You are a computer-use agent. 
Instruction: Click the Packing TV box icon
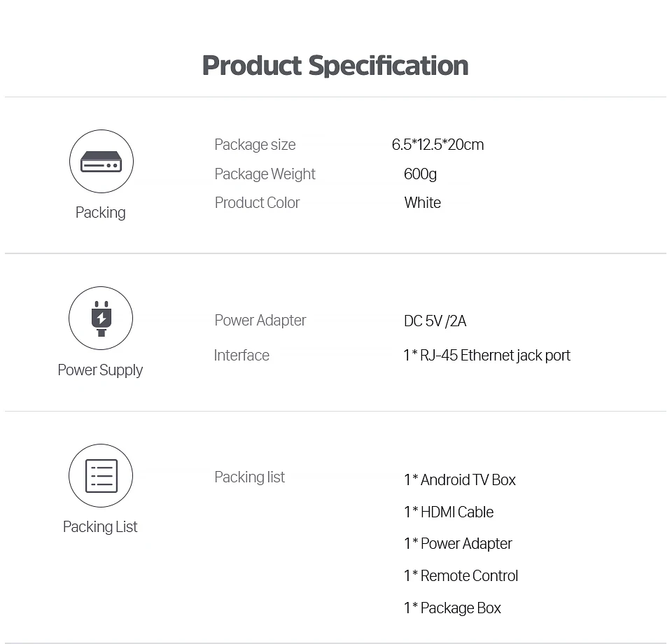pos(101,162)
